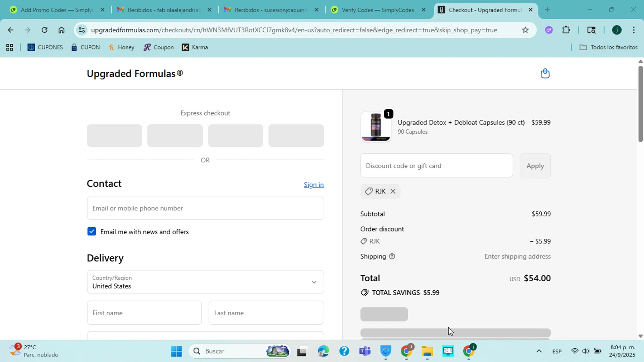Screen dimensions: 644x362
Task: Focus the Last name field
Action: coord(266,313)
